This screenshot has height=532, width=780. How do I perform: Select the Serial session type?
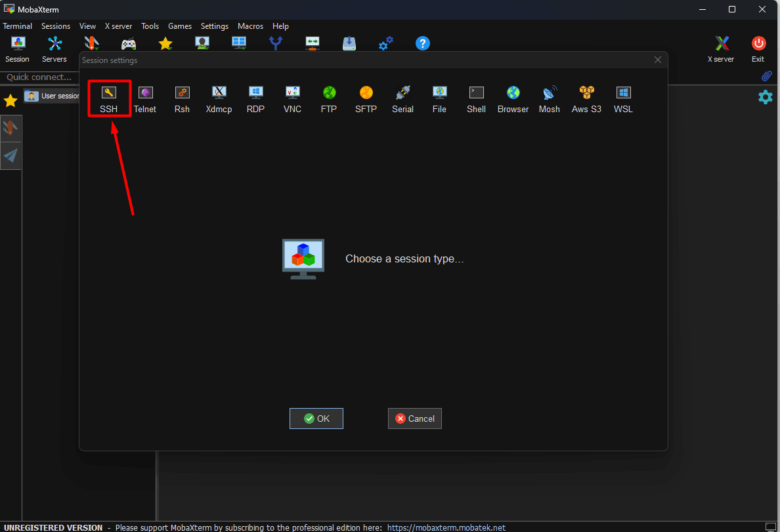[x=402, y=99]
